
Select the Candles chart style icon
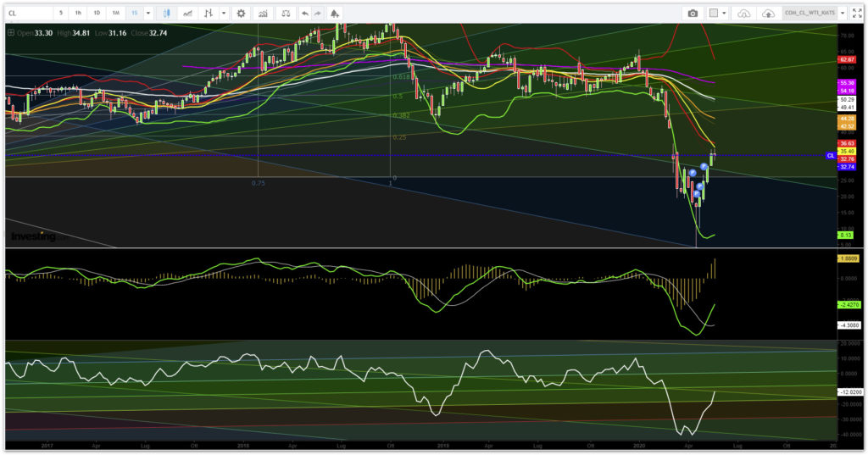(x=167, y=14)
